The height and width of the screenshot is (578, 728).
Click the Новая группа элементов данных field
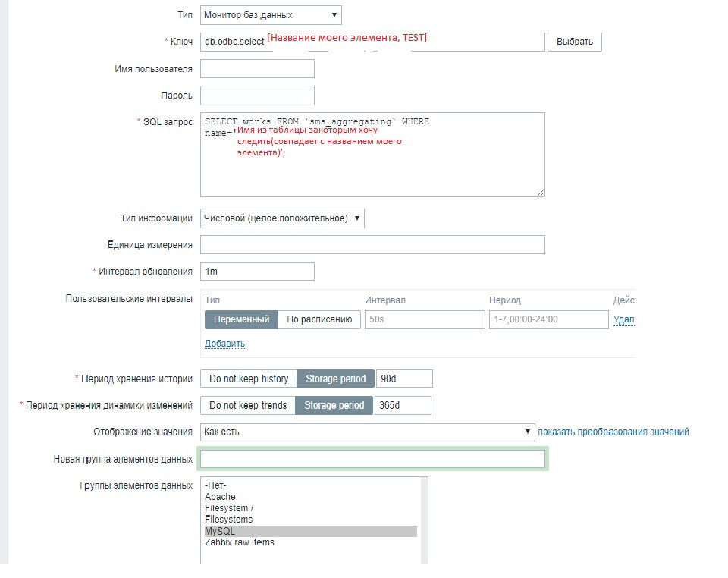pyautogui.click(x=372, y=459)
